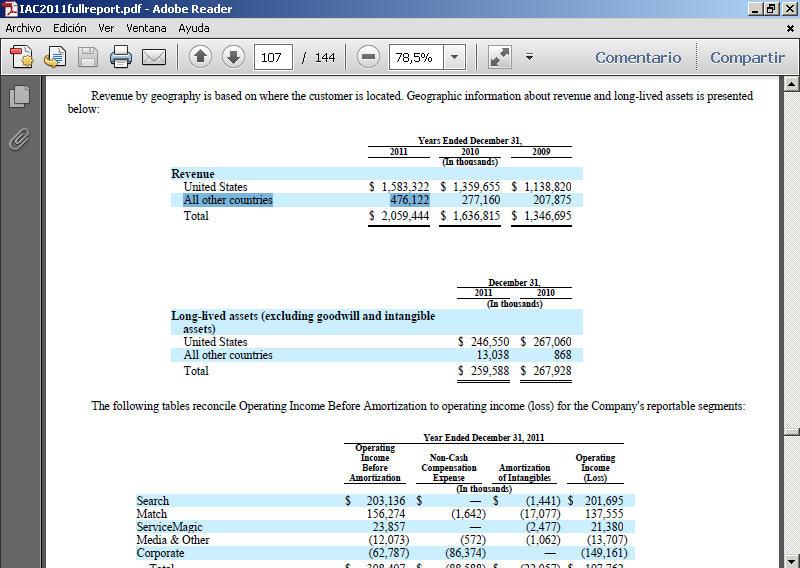
Task: Click the page number field 107
Action: tap(273, 57)
